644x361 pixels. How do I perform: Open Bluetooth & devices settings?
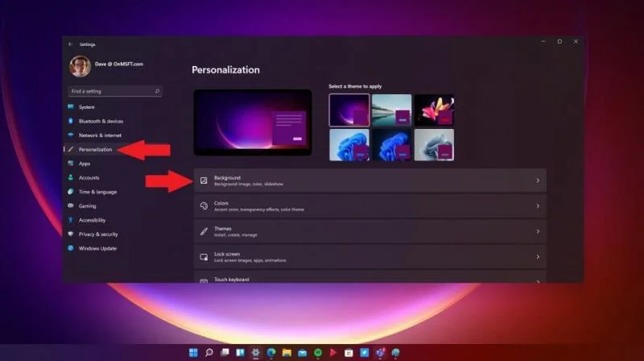101,122
